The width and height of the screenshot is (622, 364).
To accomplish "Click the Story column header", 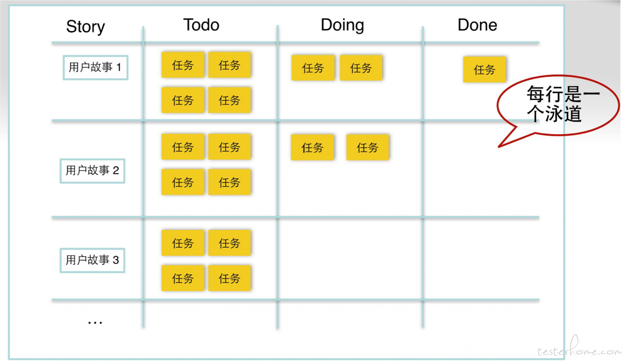I will click(86, 27).
